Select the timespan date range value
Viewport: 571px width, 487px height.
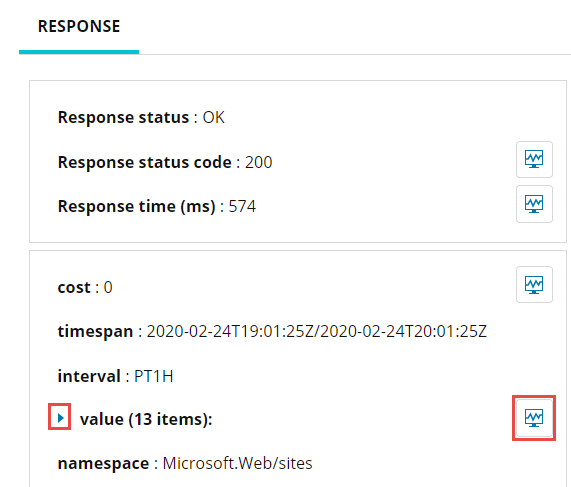pos(316,331)
